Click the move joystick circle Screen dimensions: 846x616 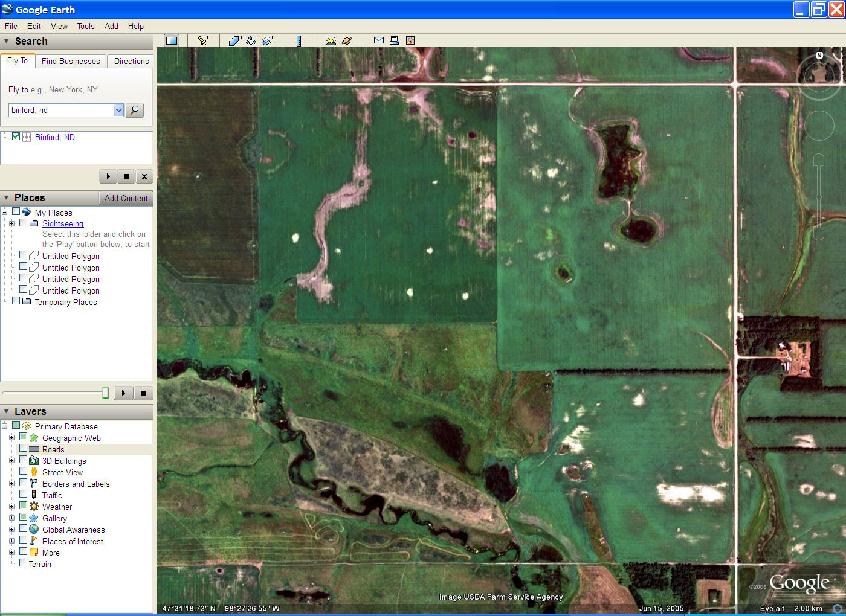(x=819, y=126)
